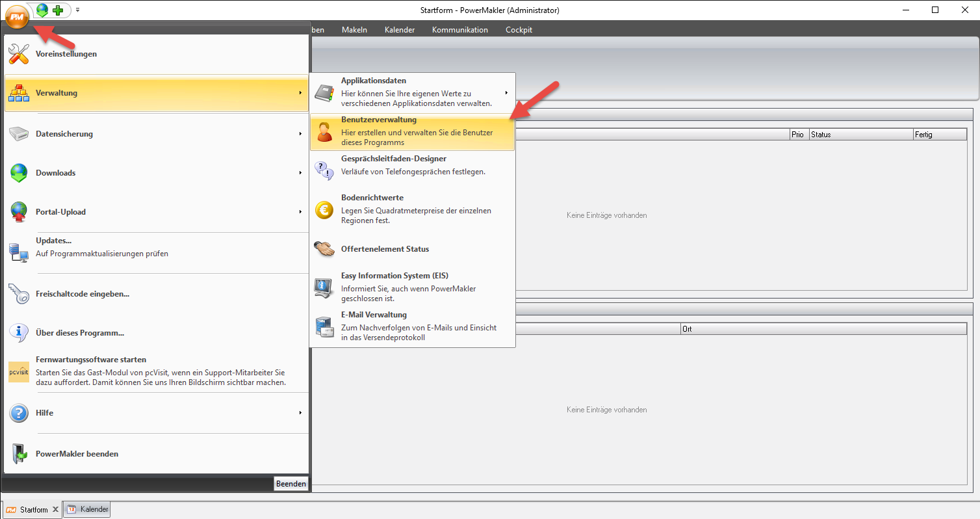Select Gesprächsleitfaden-Designer submenu entry
This screenshot has width=980, height=519.
point(413,171)
